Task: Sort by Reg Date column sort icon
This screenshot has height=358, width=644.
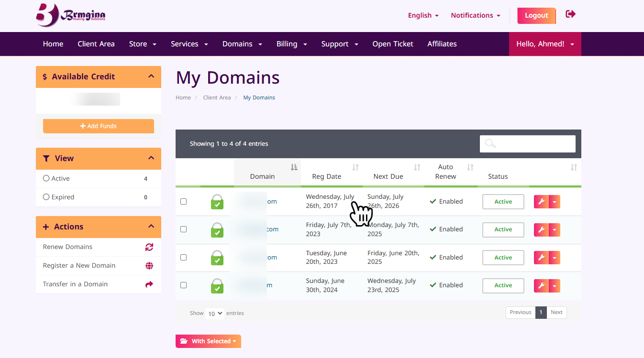Action: coord(355,167)
